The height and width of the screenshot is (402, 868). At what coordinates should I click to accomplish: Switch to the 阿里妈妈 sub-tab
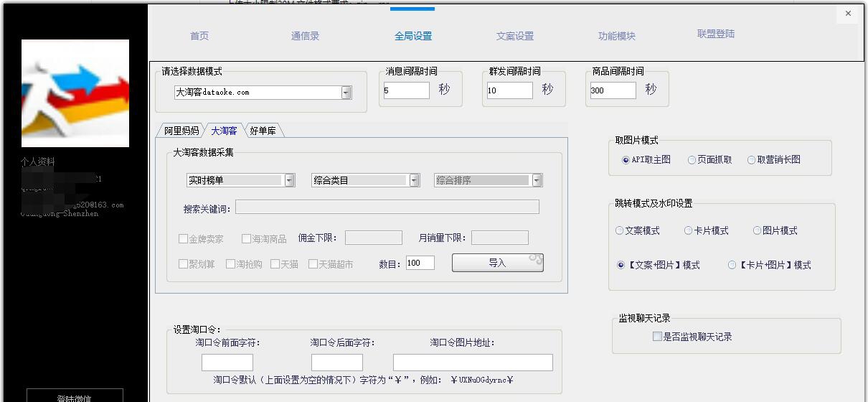pos(181,131)
